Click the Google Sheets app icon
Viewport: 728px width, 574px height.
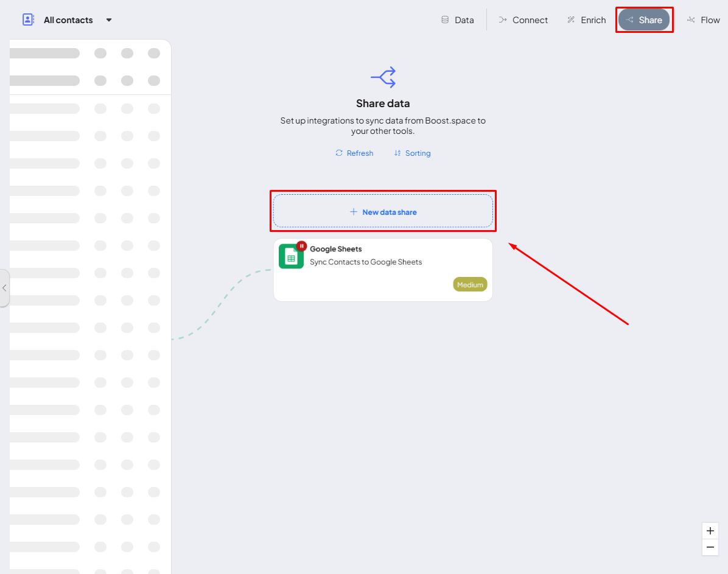coord(291,257)
